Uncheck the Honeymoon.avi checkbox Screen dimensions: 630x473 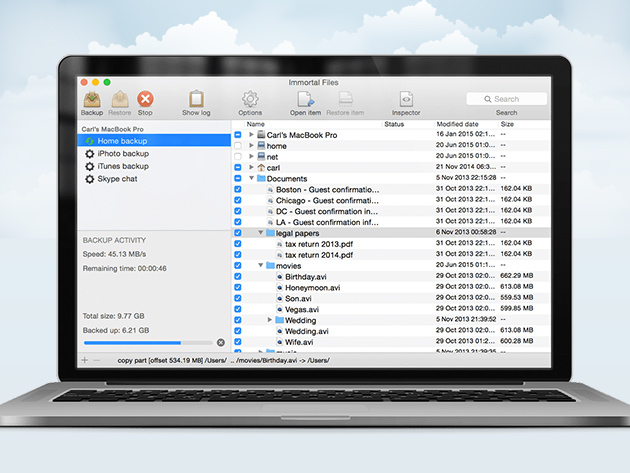point(238,287)
